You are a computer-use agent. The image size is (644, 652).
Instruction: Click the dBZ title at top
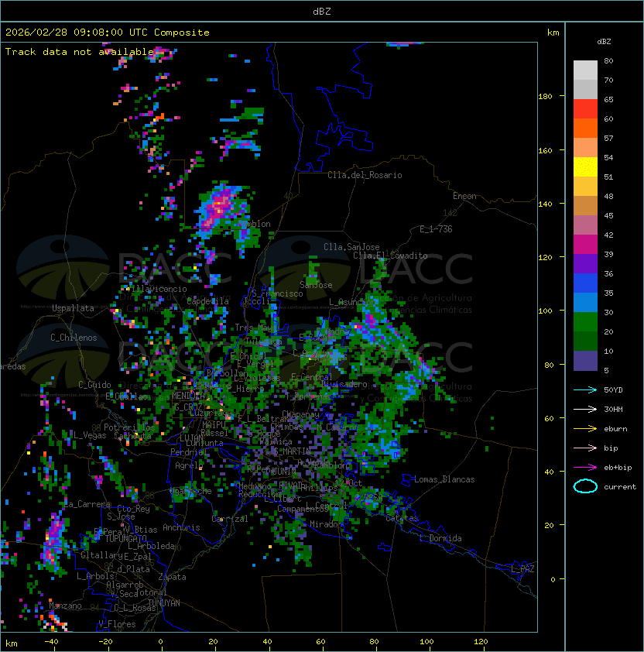[322, 11]
